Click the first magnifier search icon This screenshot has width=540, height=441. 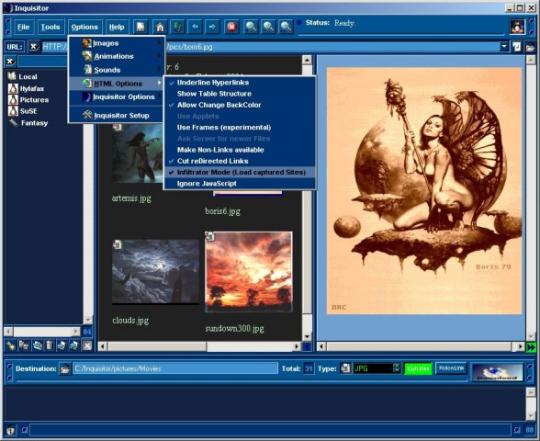(251, 27)
